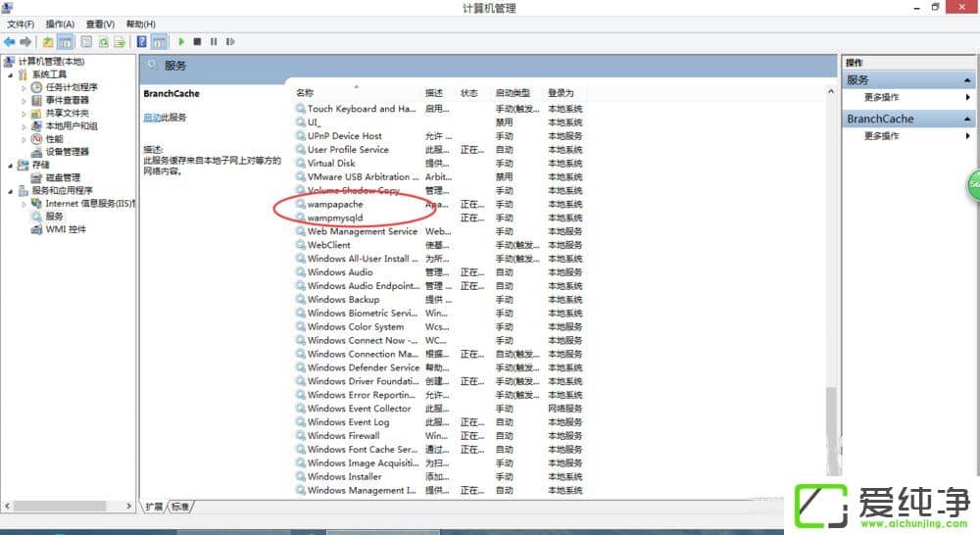The height and width of the screenshot is (535, 980).
Task: Expand the 任务计划程序 node arrow
Action: pos(24,87)
